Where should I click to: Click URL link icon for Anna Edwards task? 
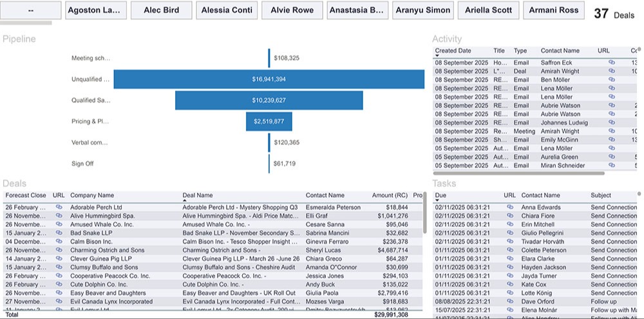coord(509,208)
